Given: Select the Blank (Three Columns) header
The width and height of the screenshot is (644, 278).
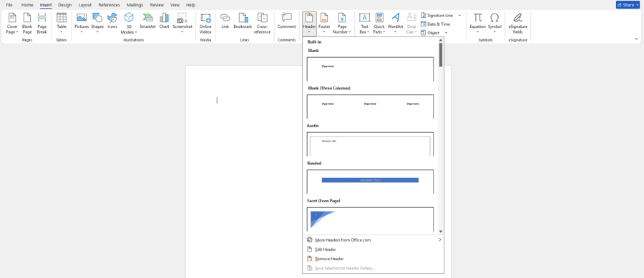Looking at the screenshot, I should [x=370, y=106].
